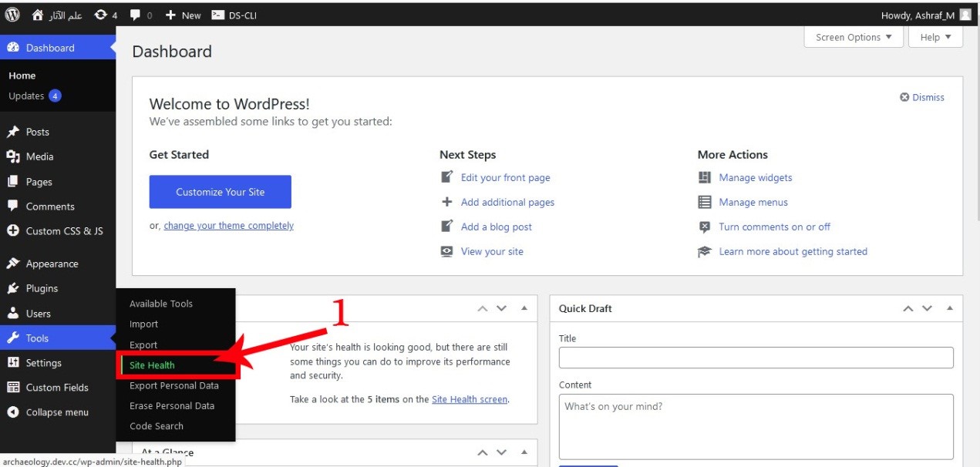Choose Import in Tools submenu
The image size is (980, 467).
coord(143,324)
